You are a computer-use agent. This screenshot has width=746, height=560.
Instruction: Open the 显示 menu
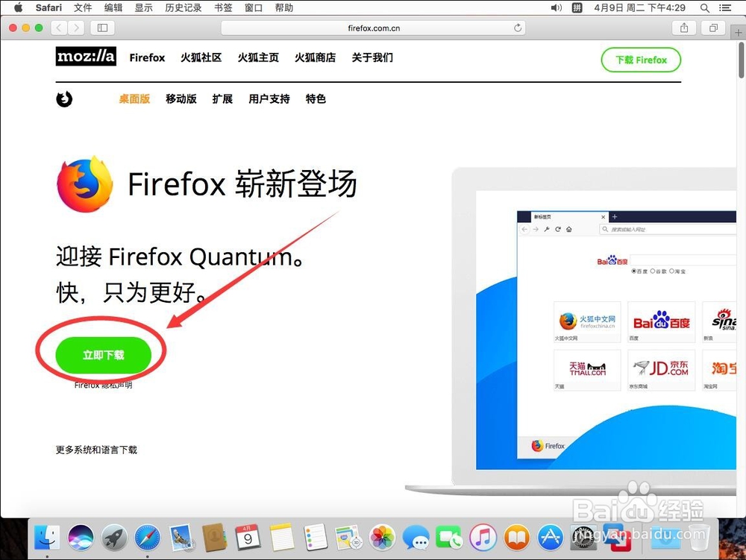click(144, 7)
